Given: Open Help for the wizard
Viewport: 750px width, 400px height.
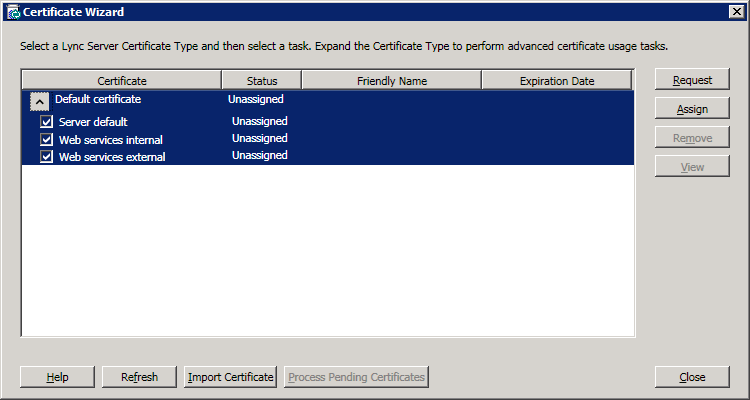Looking at the screenshot, I should [57, 377].
